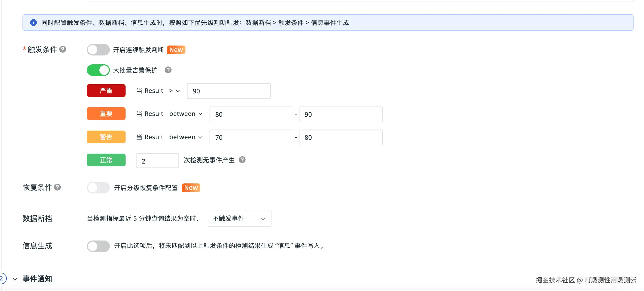Open the 严重 operator dropdown showing >
Viewport: 644px width, 291px height.
(174, 91)
